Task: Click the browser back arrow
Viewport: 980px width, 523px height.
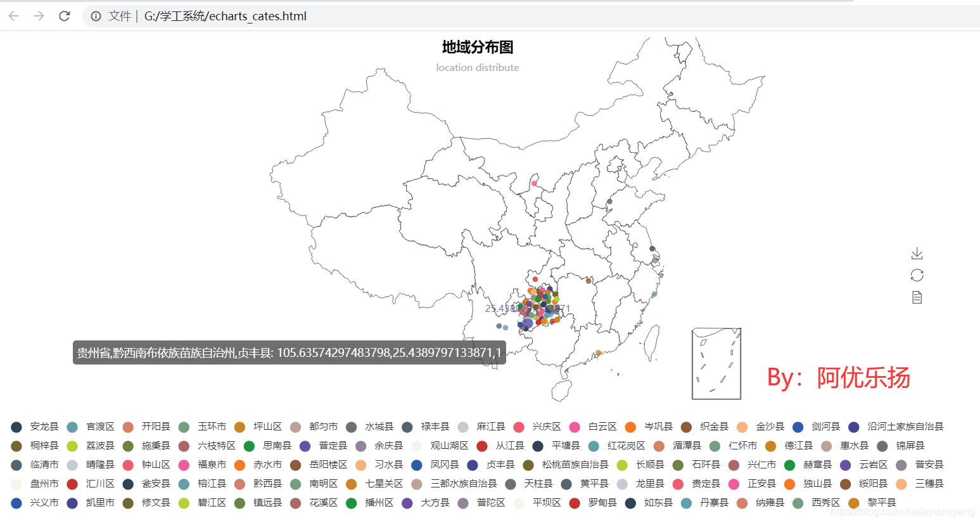Action: [x=14, y=16]
